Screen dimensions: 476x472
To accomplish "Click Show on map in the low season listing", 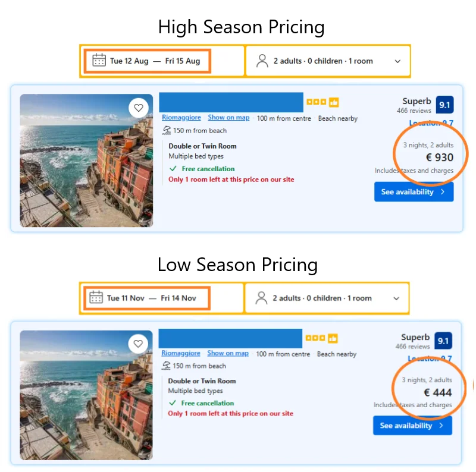I will [x=228, y=353].
